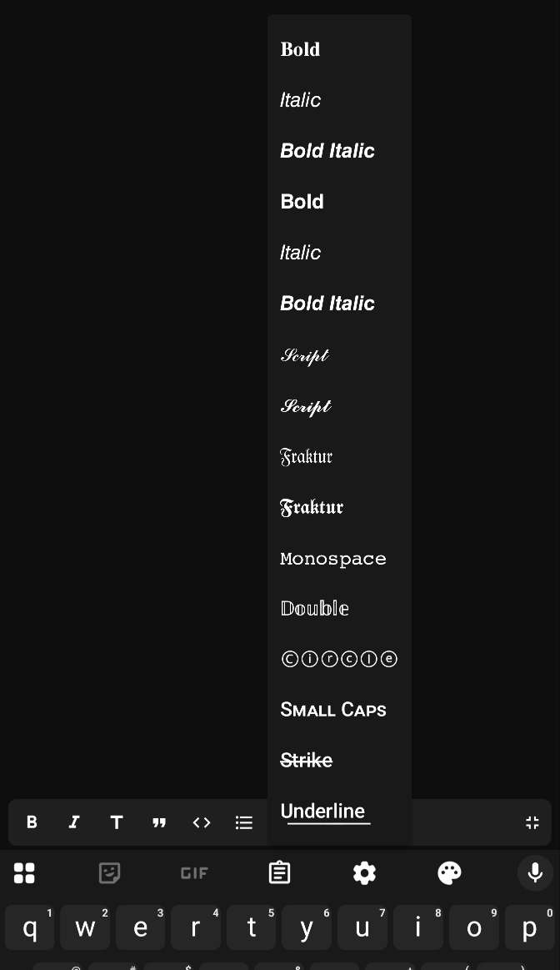The image size is (560, 970).
Task: Open the keyboard theme palette
Action: [449, 873]
